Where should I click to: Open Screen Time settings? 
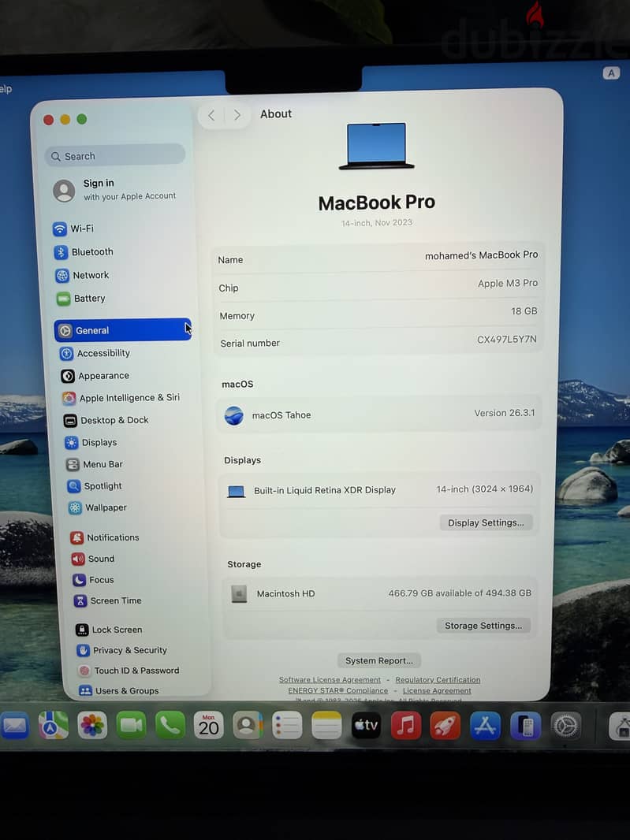108,600
